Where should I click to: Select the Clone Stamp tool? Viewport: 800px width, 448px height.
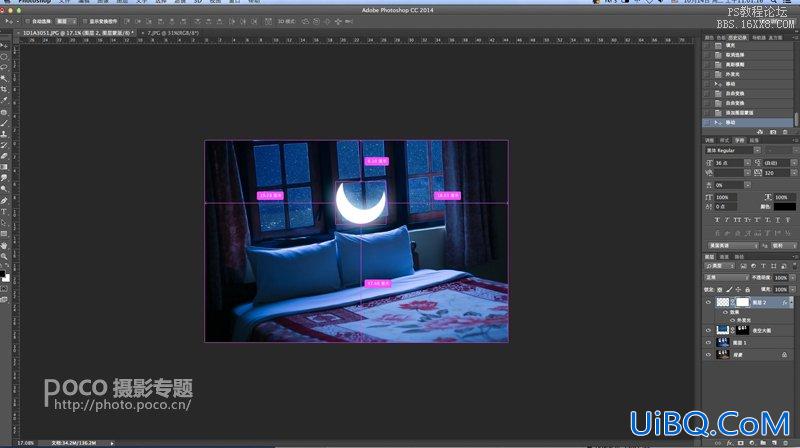[x=4, y=134]
